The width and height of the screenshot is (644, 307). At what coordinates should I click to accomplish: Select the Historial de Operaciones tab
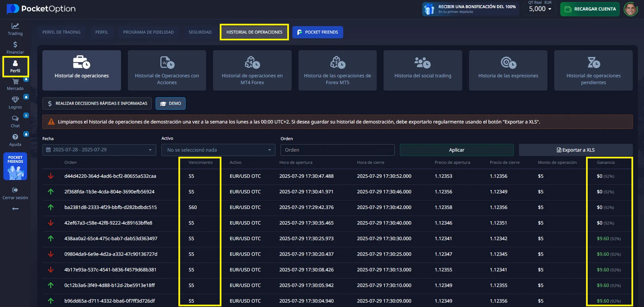point(254,32)
